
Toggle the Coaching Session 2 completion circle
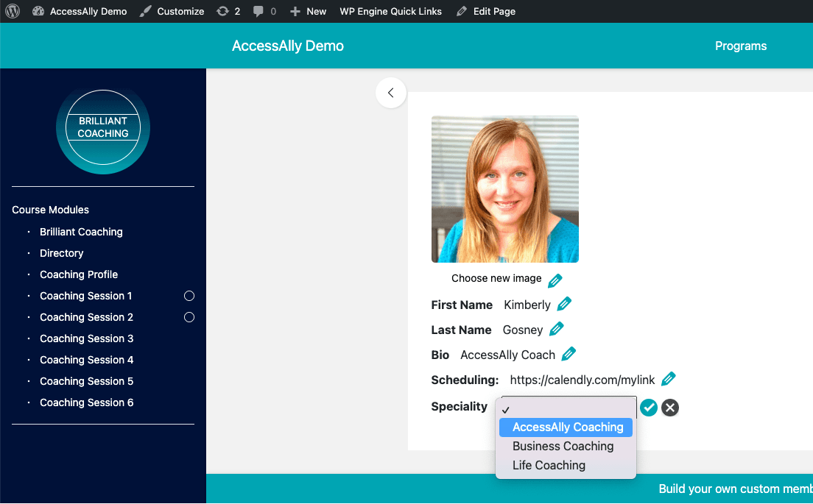pos(189,317)
